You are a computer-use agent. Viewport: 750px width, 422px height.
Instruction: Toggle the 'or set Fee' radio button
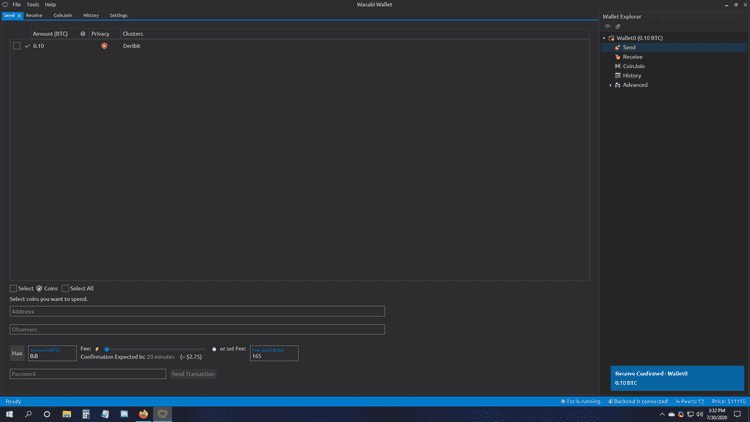coord(214,349)
